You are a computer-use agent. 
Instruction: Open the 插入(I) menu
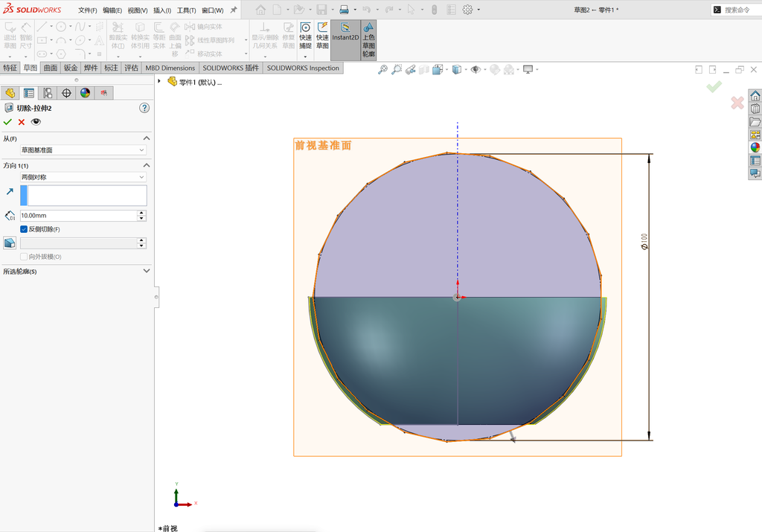click(x=161, y=10)
